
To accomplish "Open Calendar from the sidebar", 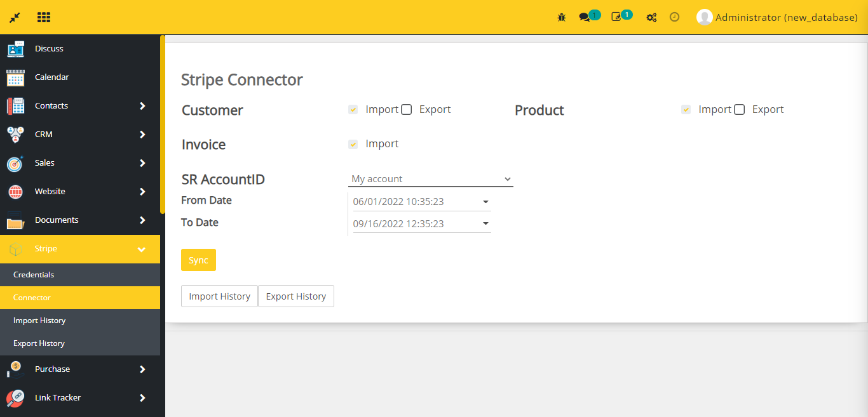I will [x=52, y=77].
